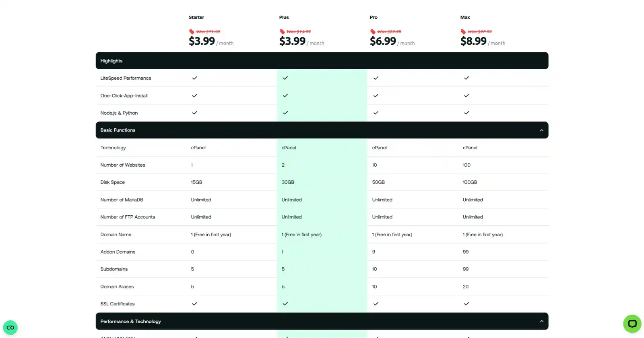
Task: Collapse the Basic Functions section chevron
Action: tap(542, 130)
